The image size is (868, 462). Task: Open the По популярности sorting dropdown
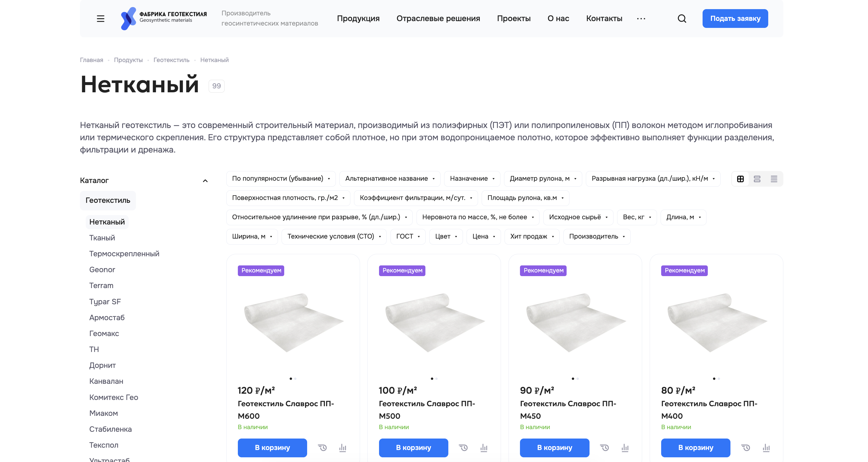281,179
